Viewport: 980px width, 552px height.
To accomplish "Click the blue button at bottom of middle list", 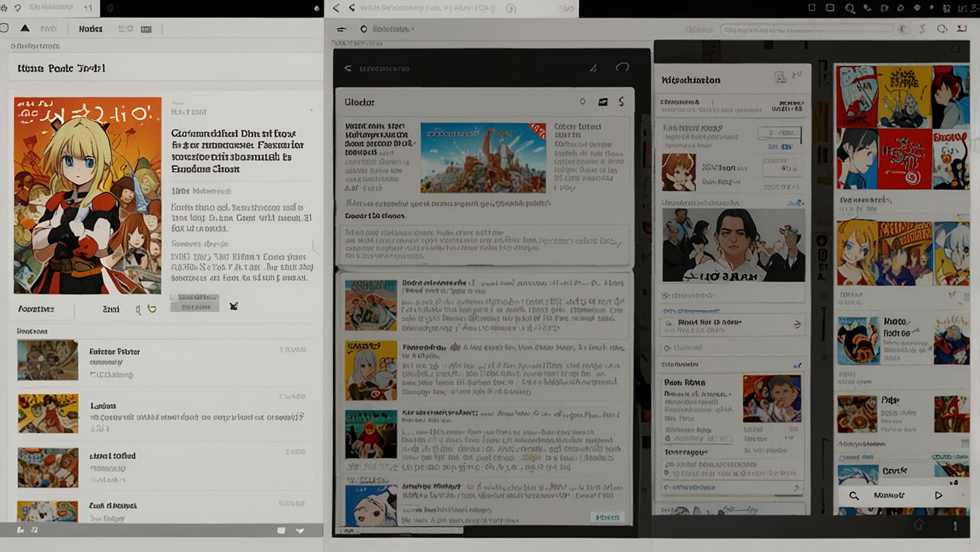I will (608, 517).
